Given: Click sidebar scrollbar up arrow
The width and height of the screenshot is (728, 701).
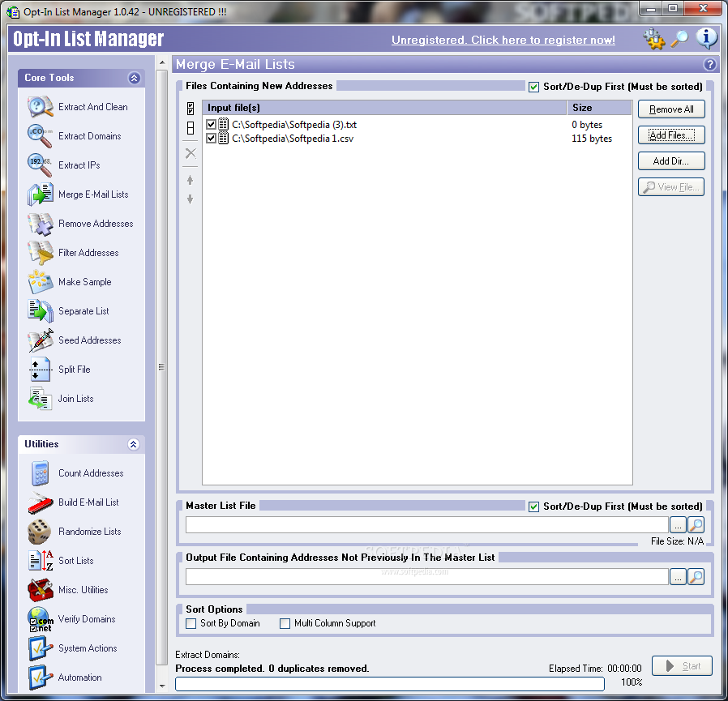Looking at the screenshot, I should tap(162, 62).
